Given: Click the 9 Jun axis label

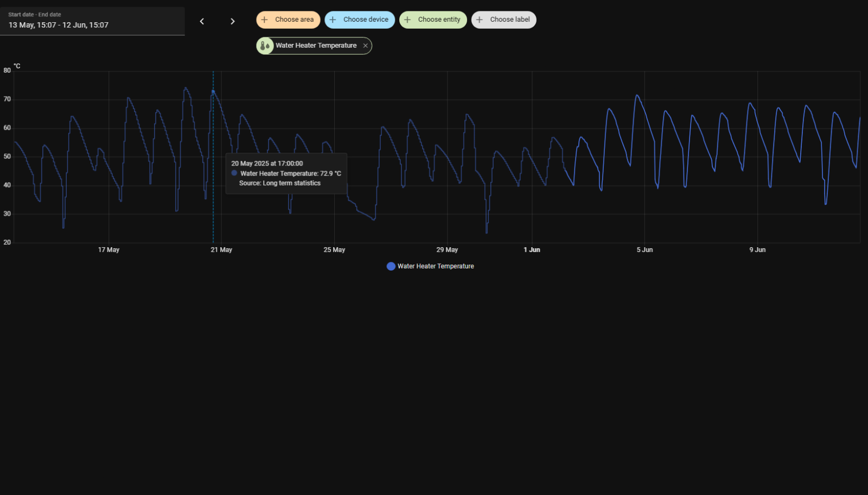Looking at the screenshot, I should click(757, 250).
